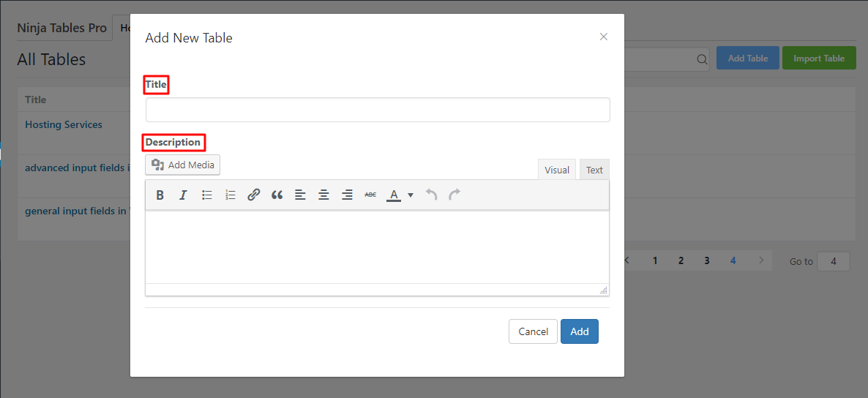The height and width of the screenshot is (398, 868).
Task: Cancel the Add New Table dialog
Action: 533,331
